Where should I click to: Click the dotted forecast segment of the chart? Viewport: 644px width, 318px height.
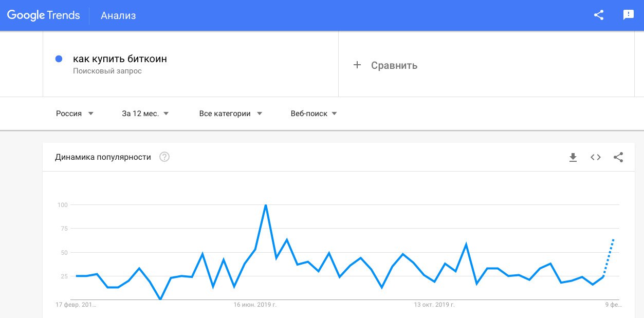click(x=609, y=257)
